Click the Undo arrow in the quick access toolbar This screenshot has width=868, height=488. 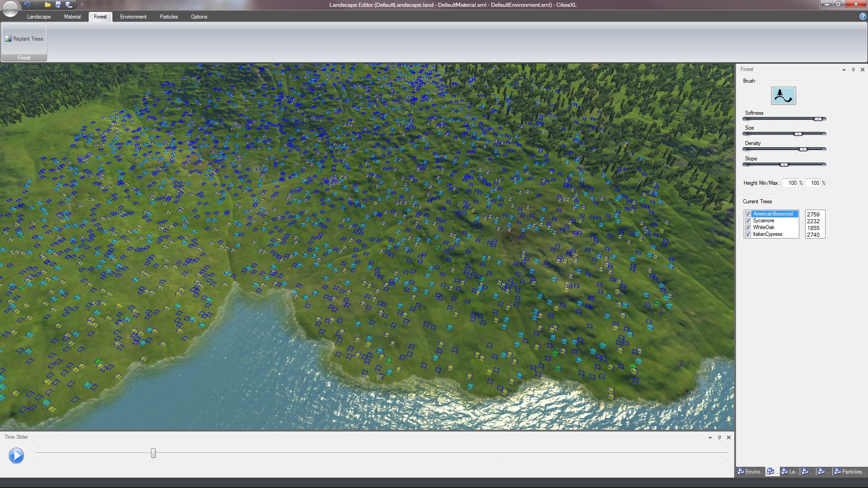[27, 5]
